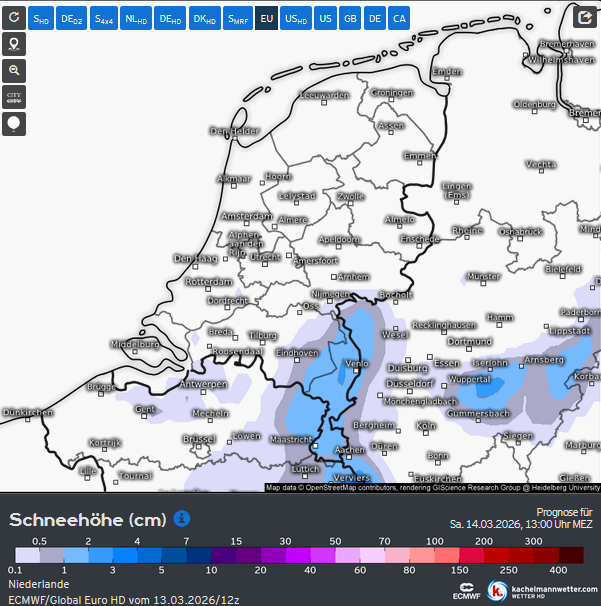Select the NL HD model tab
This screenshot has height=606, width=601.
pyautogui.click(x=136, y=18)
